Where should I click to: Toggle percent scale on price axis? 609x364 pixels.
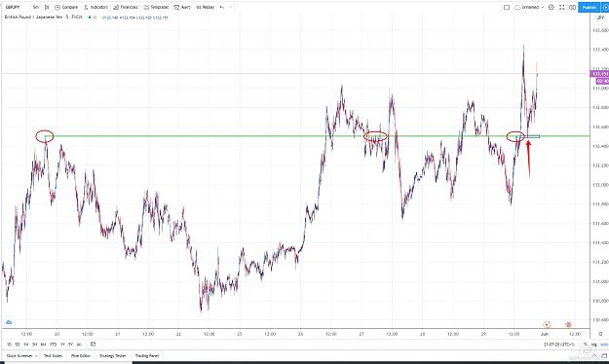(x=586, y=345)
